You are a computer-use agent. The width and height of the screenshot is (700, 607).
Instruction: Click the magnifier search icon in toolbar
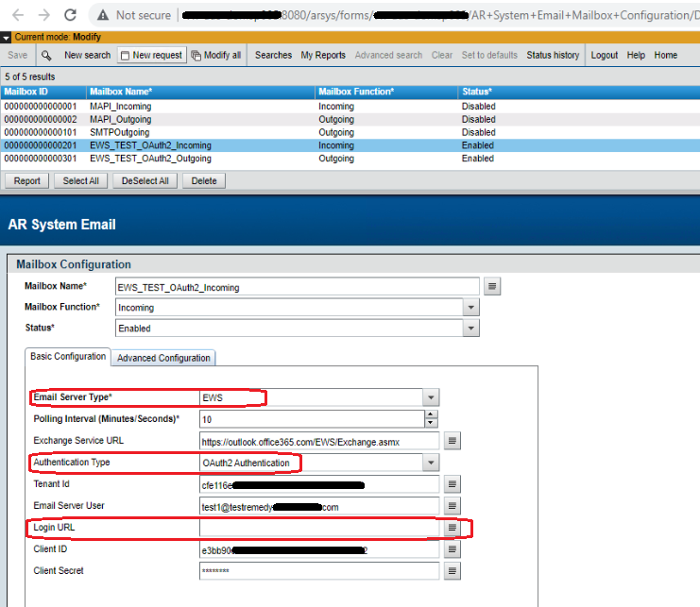[x=46, y=56]
